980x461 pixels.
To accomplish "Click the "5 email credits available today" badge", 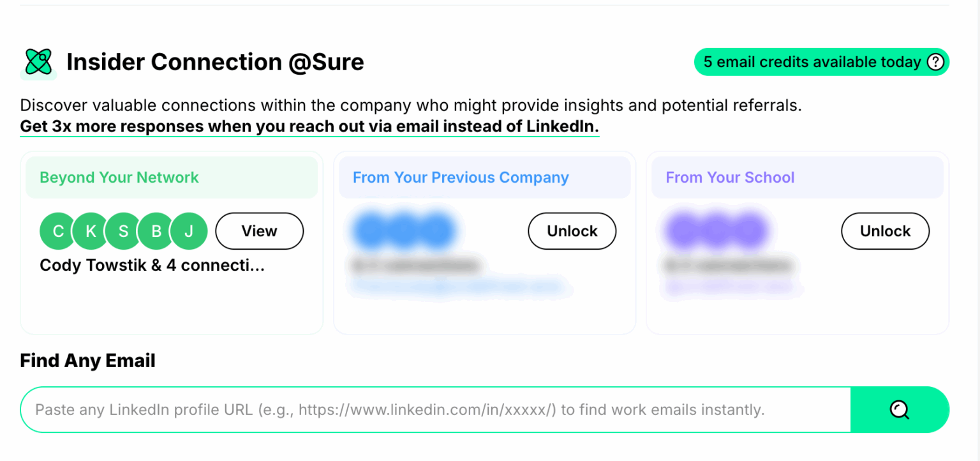I will click(820, 62).
